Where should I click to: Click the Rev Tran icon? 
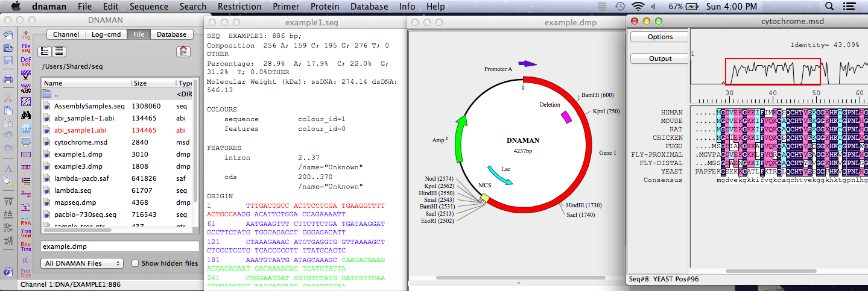point(26,246)
